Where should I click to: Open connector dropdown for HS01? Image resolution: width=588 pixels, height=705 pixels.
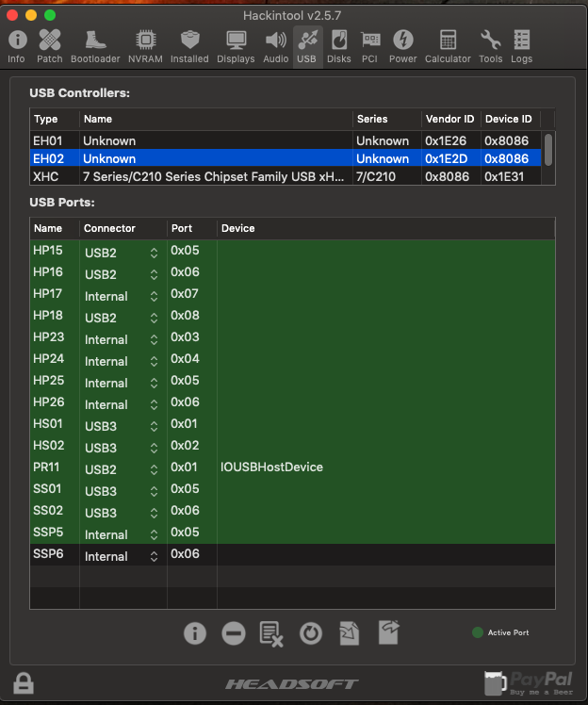[x=122, y=426]
